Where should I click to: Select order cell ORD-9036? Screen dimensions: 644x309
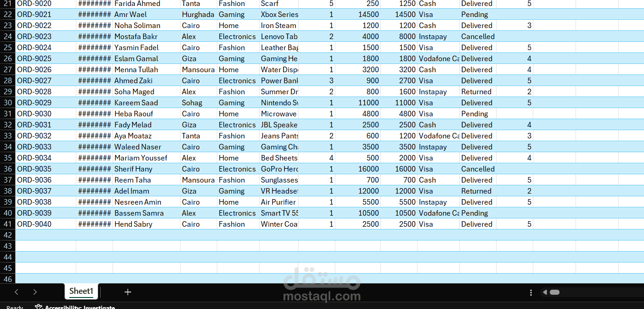(x=45, y=180)
